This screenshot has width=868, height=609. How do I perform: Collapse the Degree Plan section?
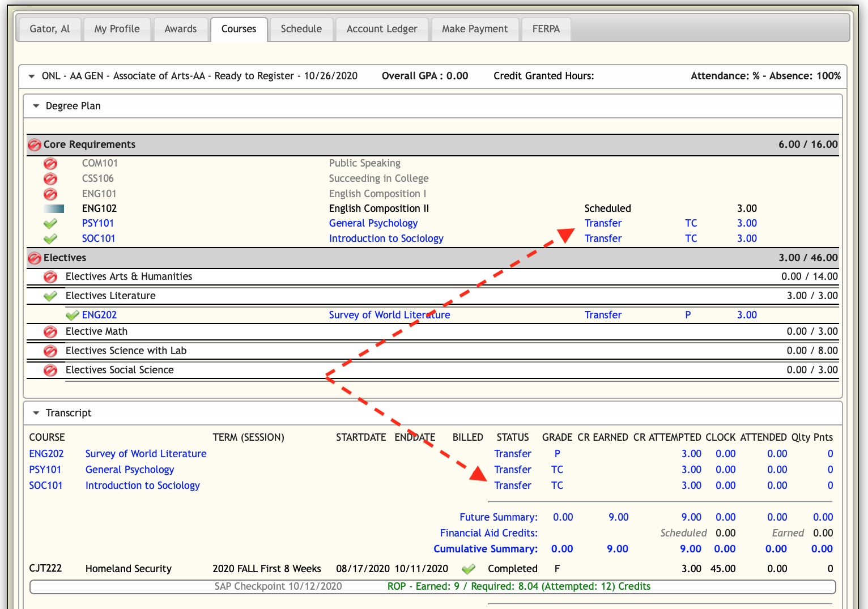pos(36,106)
